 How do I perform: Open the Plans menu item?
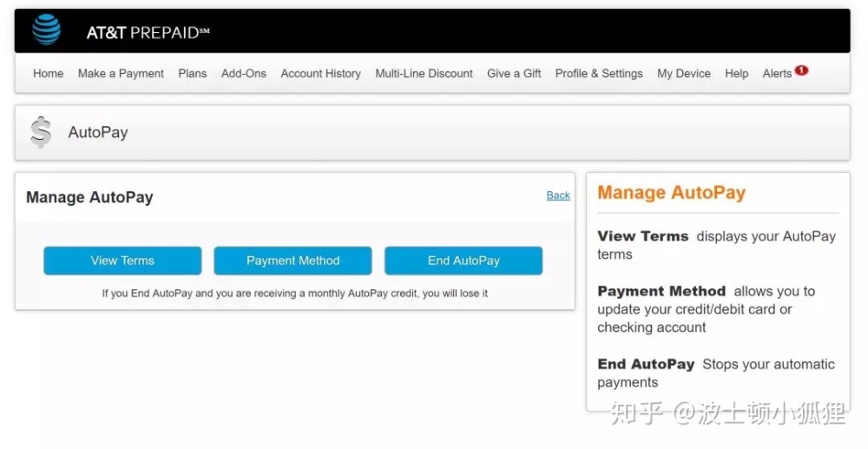pos(192,74)
